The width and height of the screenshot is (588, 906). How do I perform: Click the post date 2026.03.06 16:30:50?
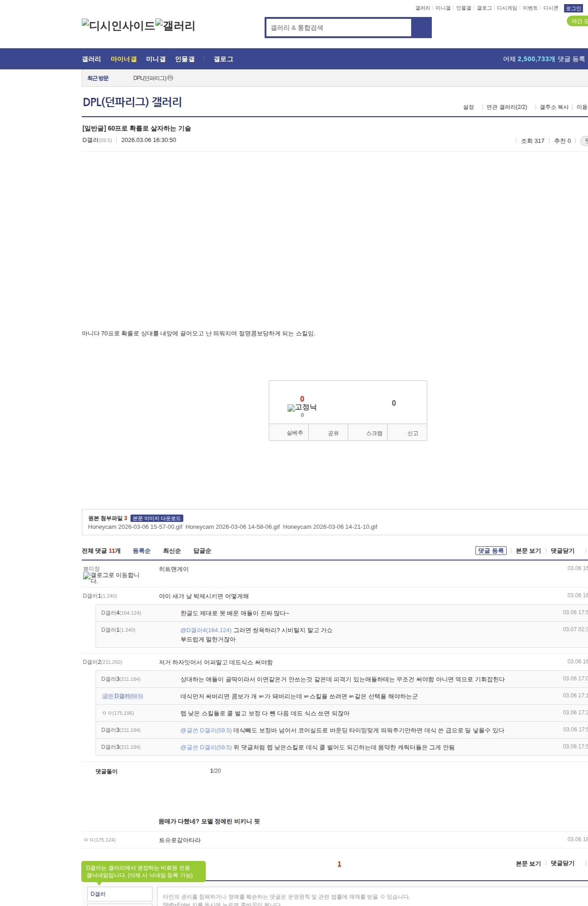(x=149, y=140)
